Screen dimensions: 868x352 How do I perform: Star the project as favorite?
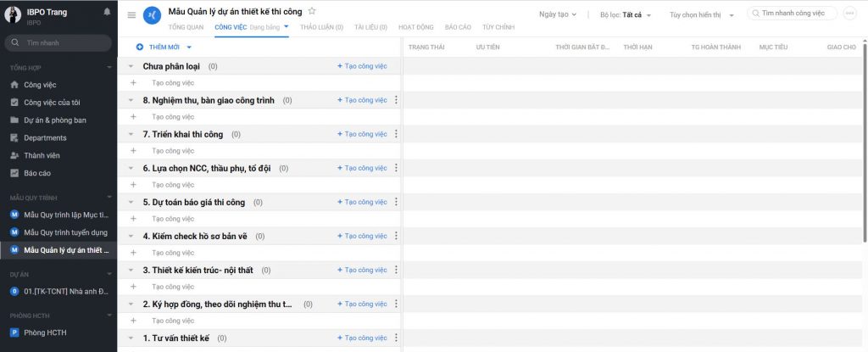coord(312,11)
